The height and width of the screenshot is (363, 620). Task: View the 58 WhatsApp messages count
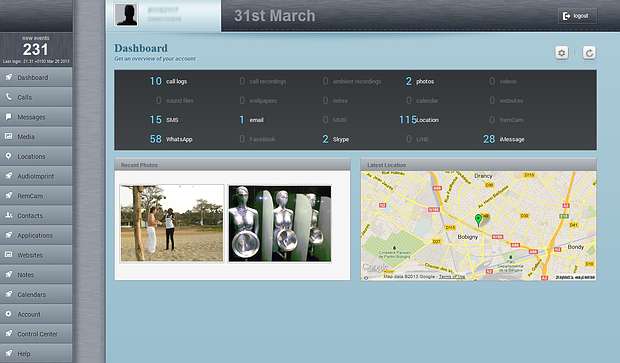171,139
